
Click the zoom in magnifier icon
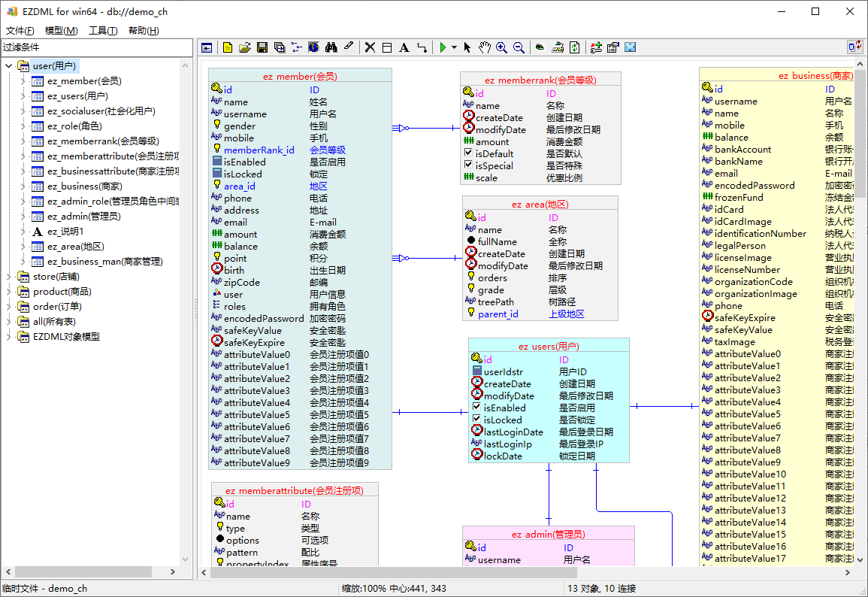coord(501,47)
